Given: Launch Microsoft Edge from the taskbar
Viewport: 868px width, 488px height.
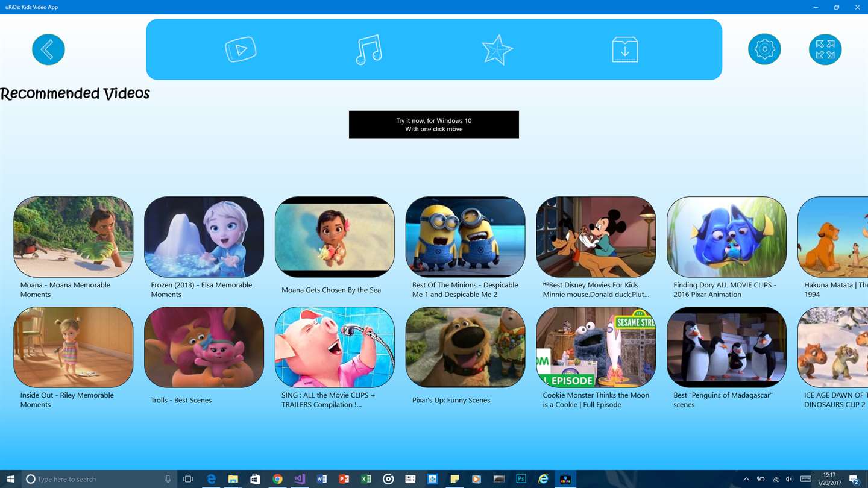Looking at the screenshot, I should coord(211,479).
